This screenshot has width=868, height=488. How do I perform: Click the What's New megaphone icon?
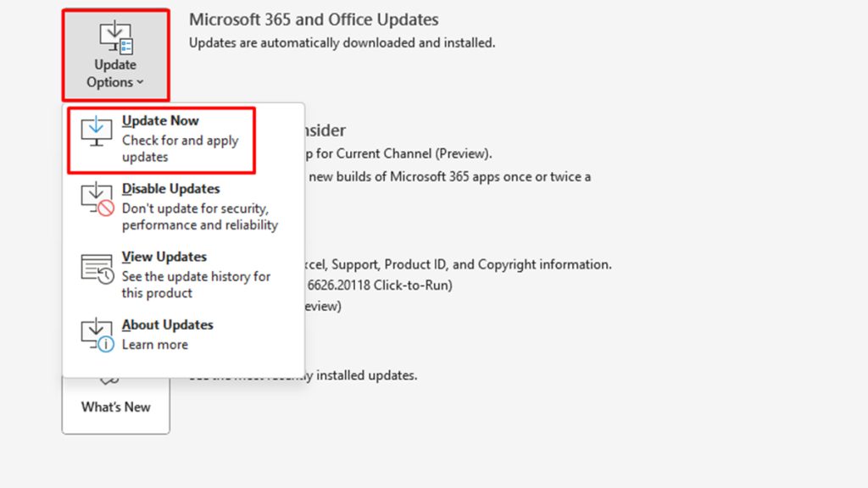click(x=111, y=381)
